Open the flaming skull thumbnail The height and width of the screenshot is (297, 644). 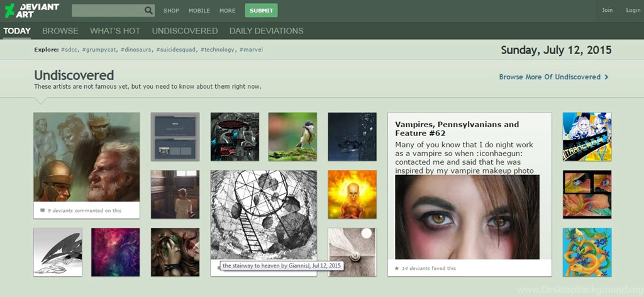click(352, 194)
